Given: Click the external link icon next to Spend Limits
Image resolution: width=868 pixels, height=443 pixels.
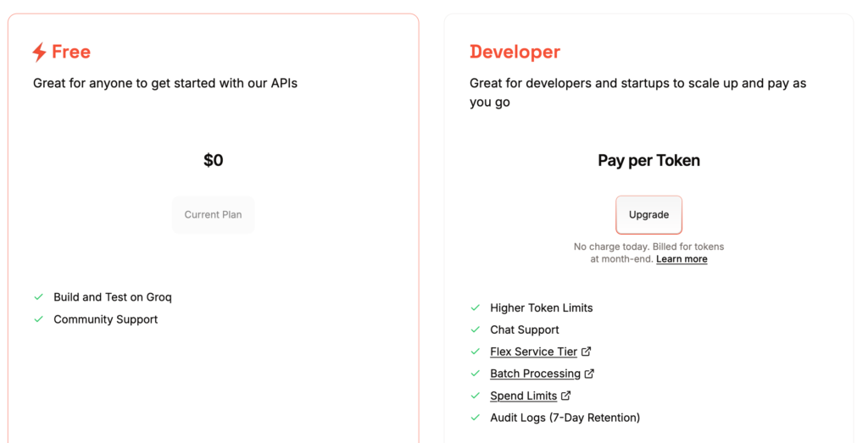Looking at the screenshot, I should pyautogui.click(x=566, y=396).
